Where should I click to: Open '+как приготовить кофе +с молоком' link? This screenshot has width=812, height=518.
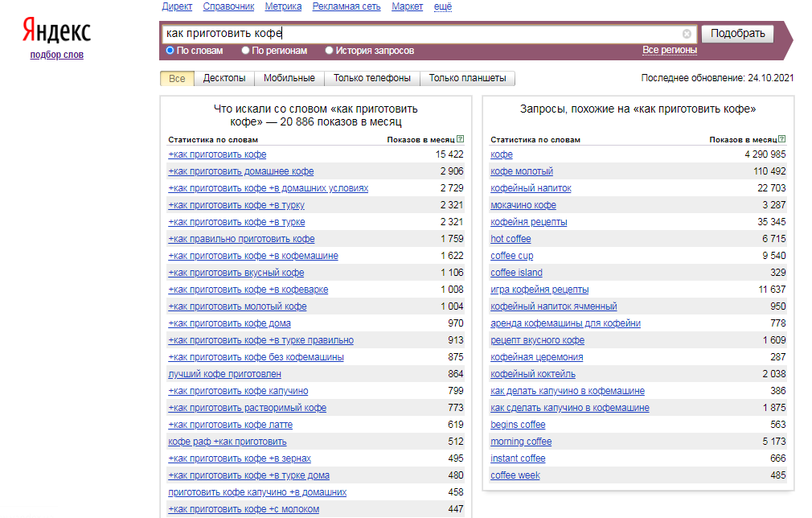coord(244,509)
